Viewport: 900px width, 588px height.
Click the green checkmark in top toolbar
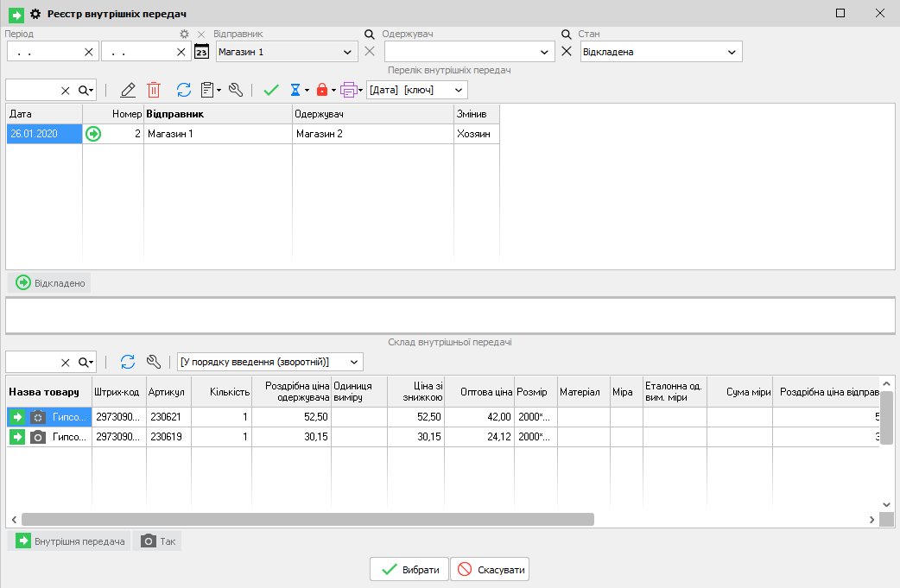click(x=271, y=90)
